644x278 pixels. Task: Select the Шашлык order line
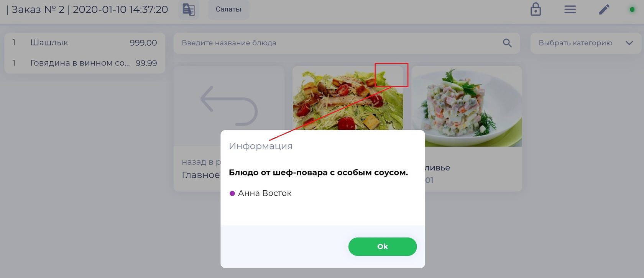(85, 43)
